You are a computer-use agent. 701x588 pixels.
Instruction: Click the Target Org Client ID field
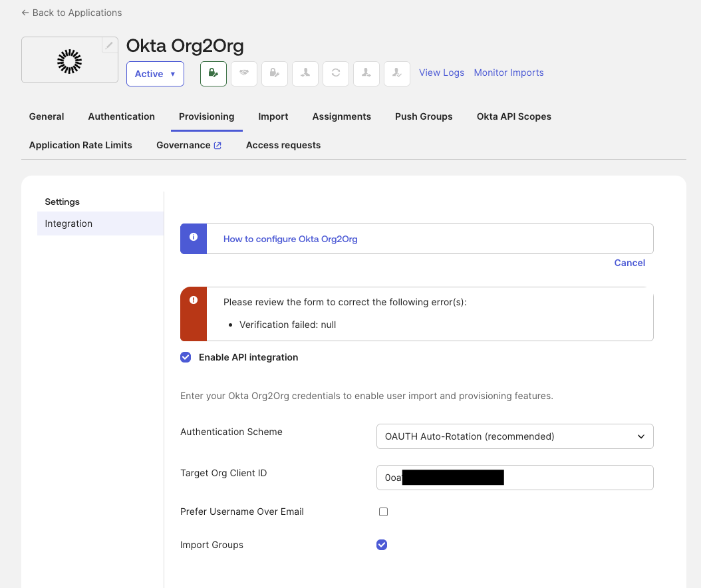coord(515,478)
